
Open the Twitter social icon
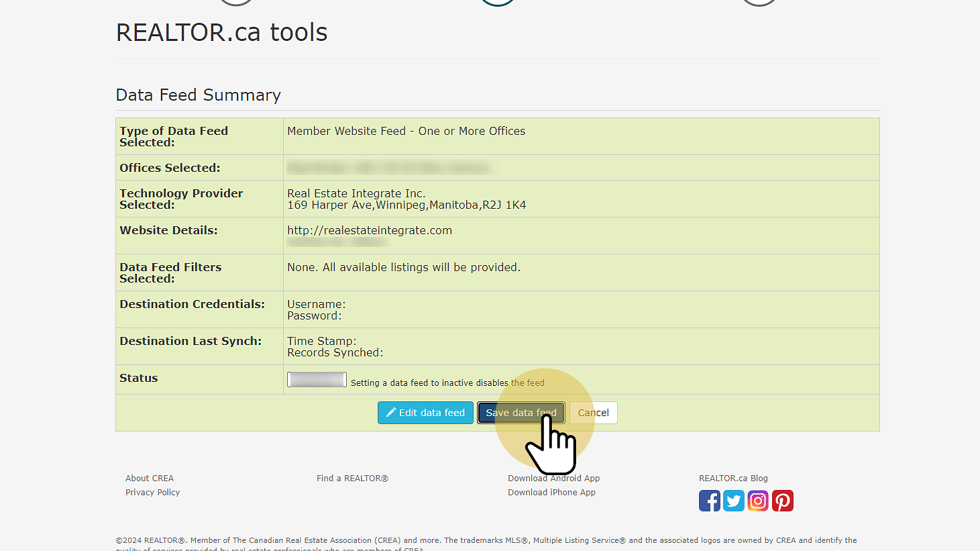click(x=734, y=501)
